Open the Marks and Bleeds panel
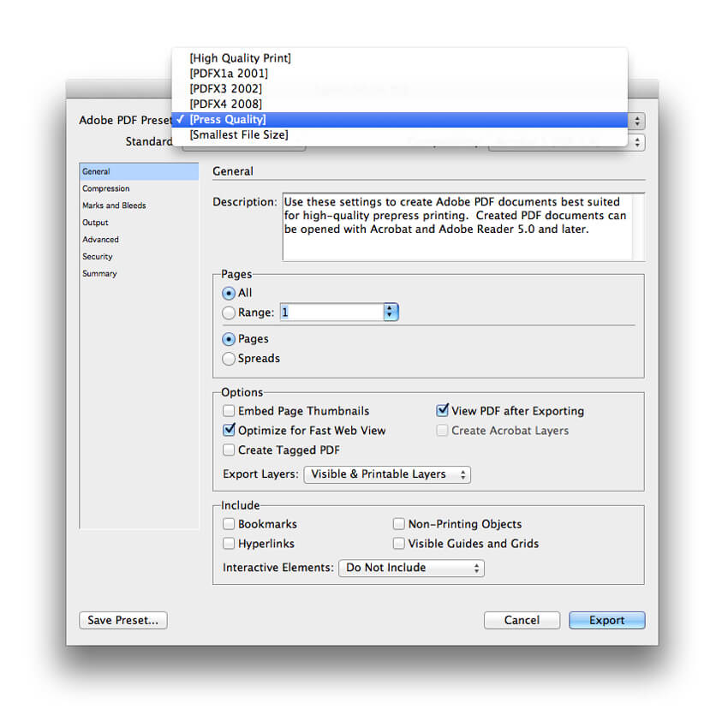 tap(139, 206)
